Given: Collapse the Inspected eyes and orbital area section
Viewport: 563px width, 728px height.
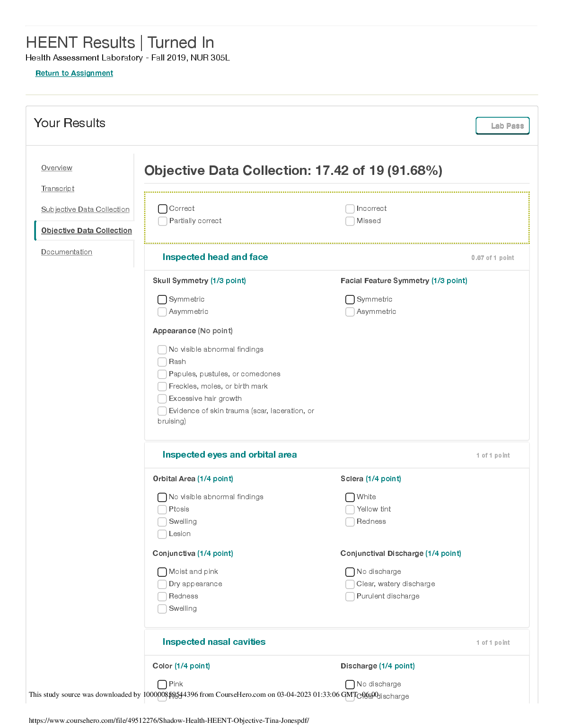Looking at the screenshot, I should point(229,455).
